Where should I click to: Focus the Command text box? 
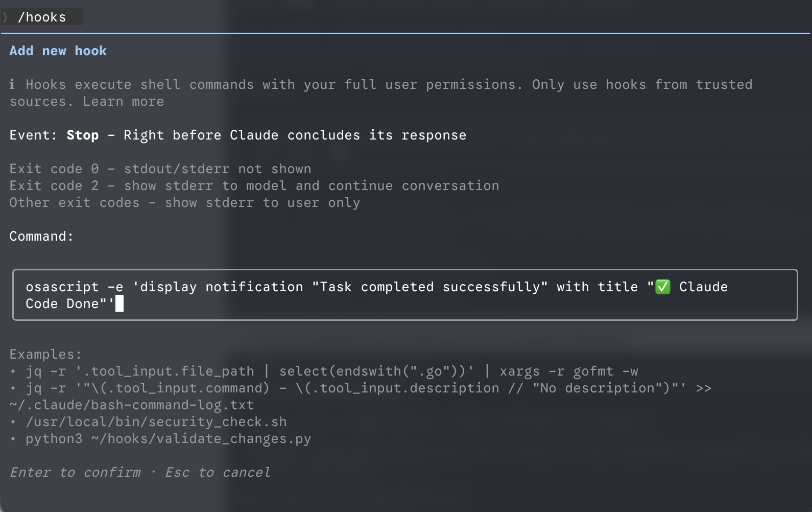(x=404, y=295)
